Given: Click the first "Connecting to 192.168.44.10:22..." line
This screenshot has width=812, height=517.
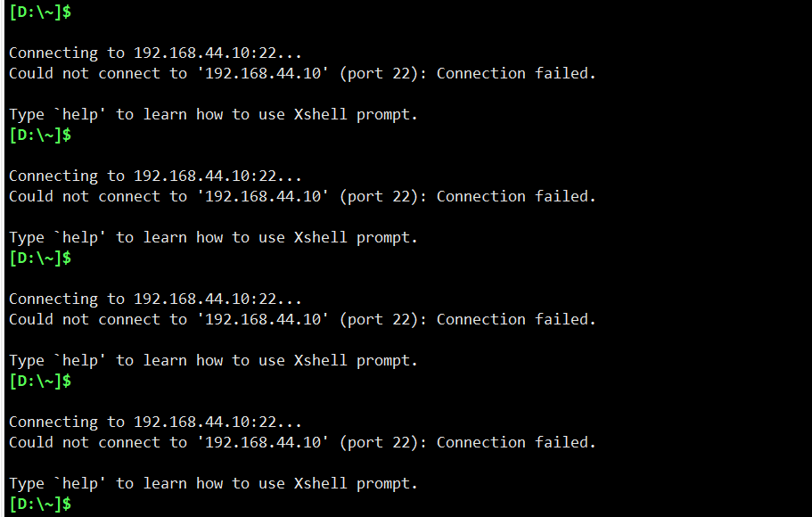Looking at the screenshot, I should (x=155, y=53).
